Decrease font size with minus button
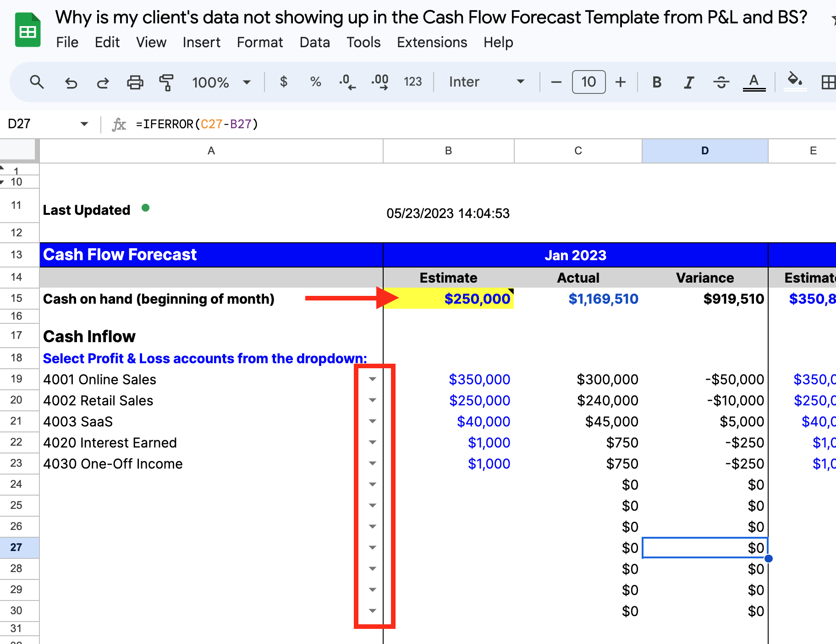This screenshot has width=836, height=644. pos(556,82)
